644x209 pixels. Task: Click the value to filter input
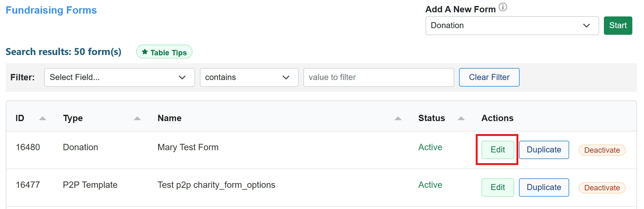pos(378,77)
